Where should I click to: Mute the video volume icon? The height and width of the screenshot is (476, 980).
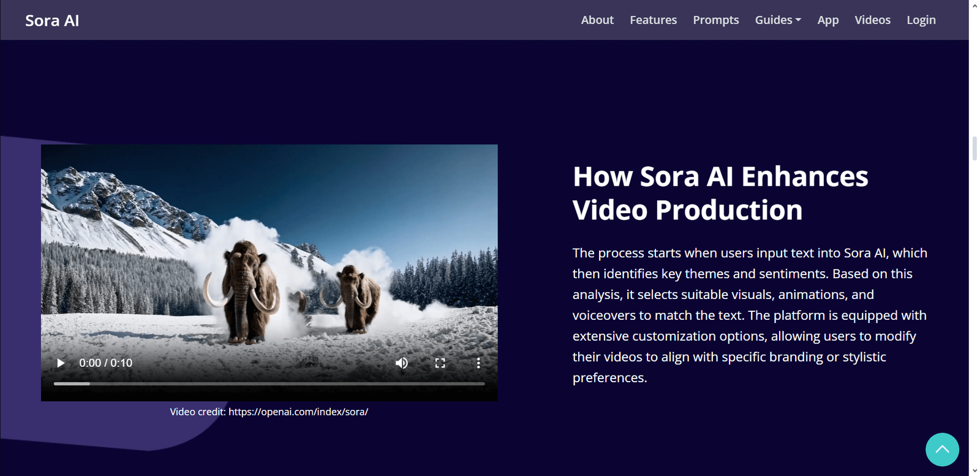(x=402, y=363)
